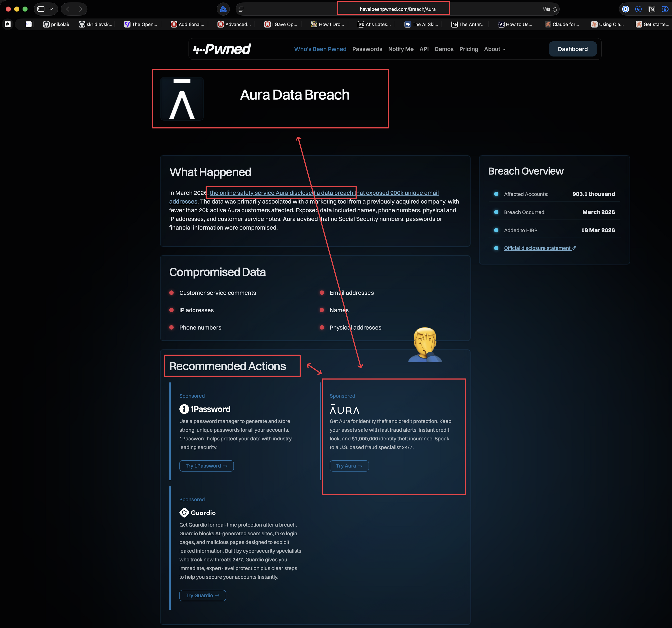This screenshot has width=672, height=628.
Task: Select the 'Customer service comments' data item
Action: coord(218,292)
